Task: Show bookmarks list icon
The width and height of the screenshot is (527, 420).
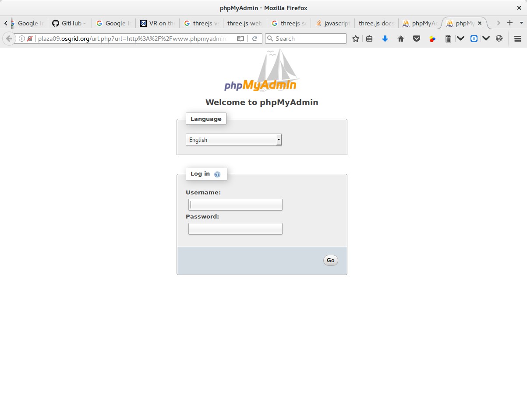Action: tap(369, 39)
